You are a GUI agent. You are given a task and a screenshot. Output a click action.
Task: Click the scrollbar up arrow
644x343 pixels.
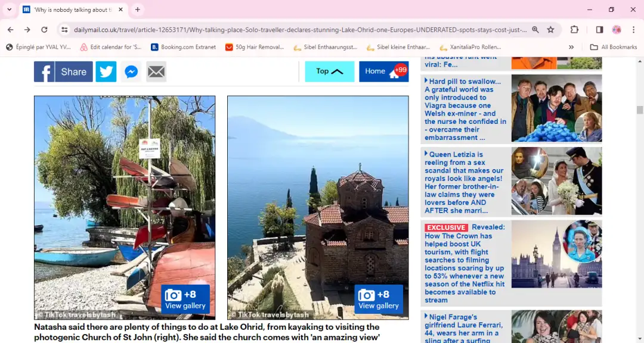coord(639,61)
